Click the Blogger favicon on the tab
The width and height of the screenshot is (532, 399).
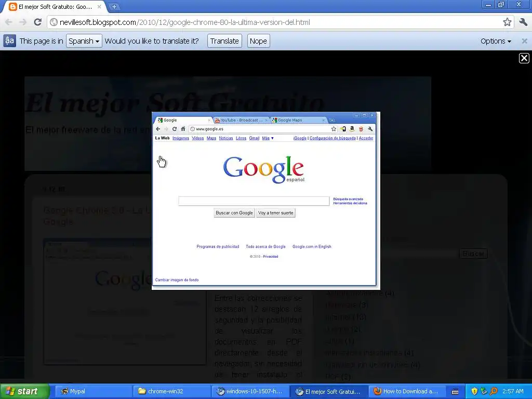[12, 7]
